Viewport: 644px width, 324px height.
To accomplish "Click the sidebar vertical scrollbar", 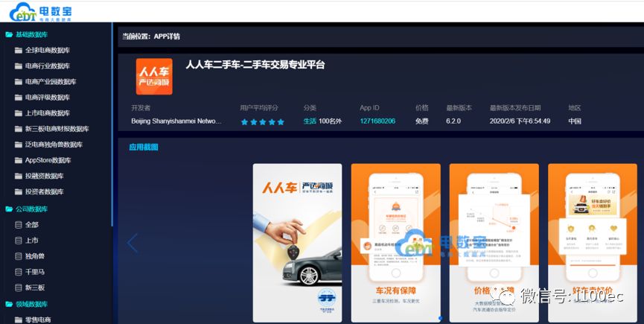I will 112,124.
